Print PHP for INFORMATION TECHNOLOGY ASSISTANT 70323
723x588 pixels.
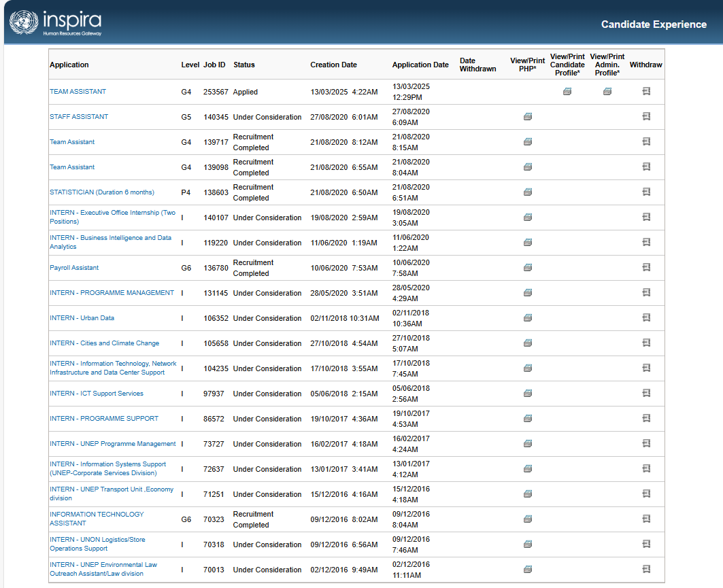528,519
